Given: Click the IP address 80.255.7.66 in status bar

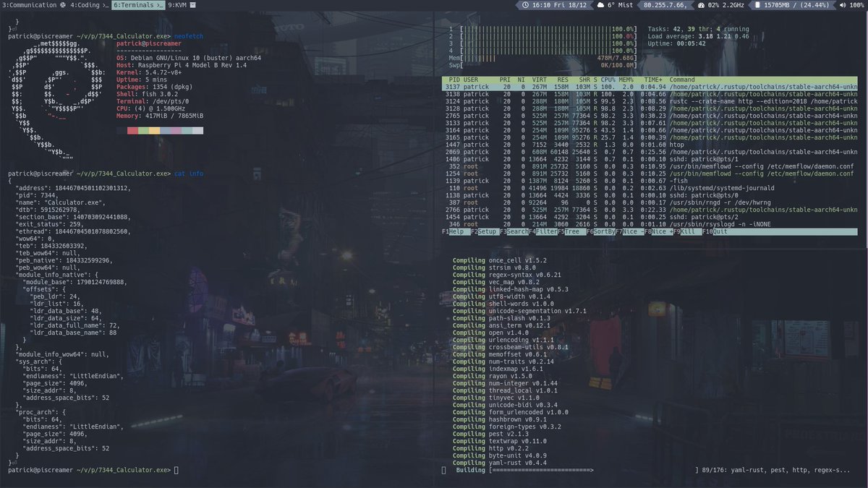Looking at the screenshot, I should point(664,5).
